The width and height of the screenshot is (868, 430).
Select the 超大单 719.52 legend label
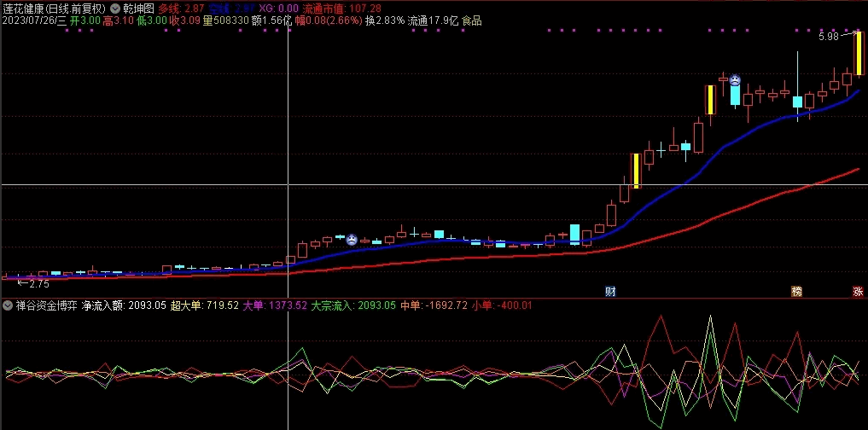(204, 305)
